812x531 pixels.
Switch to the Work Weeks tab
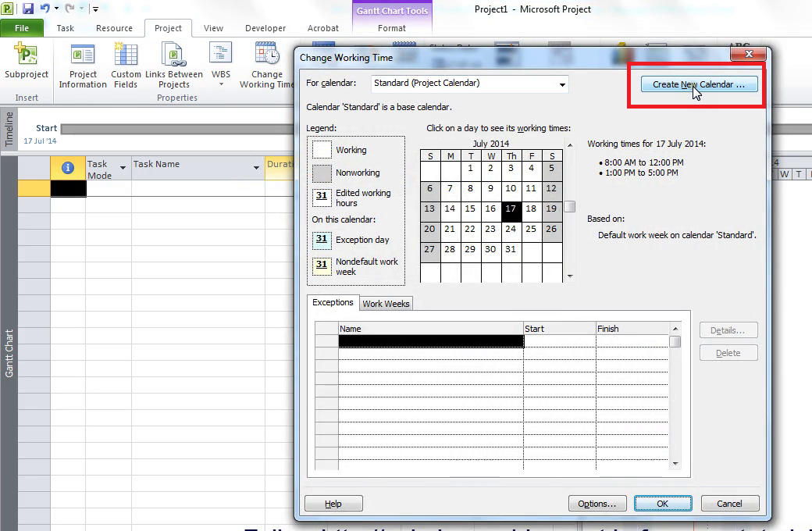386,303
